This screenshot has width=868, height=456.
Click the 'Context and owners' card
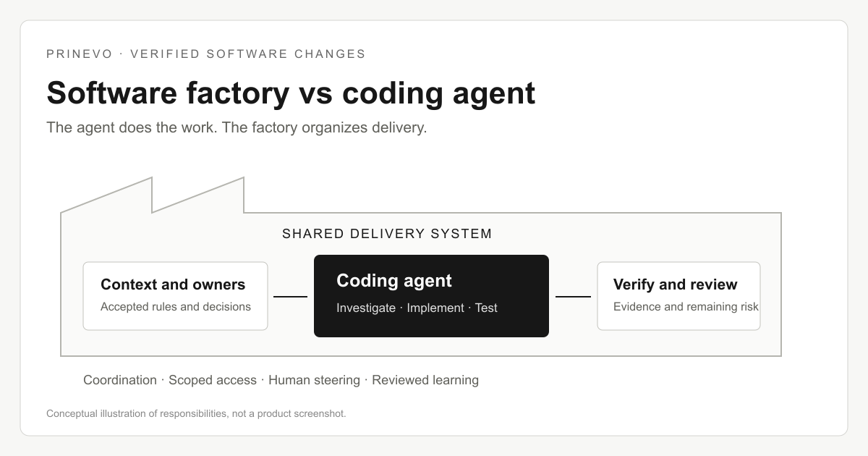pyautogui.click(x=175, y=296)
